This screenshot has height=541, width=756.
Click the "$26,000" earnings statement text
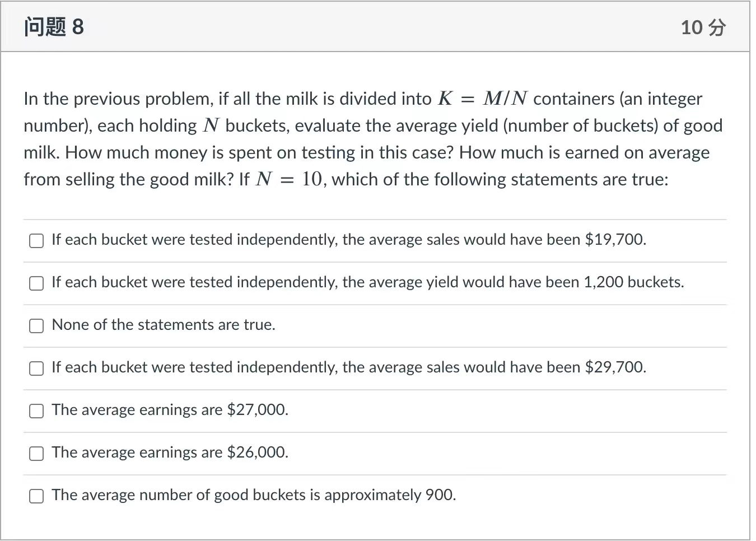[x=170, y=453]
